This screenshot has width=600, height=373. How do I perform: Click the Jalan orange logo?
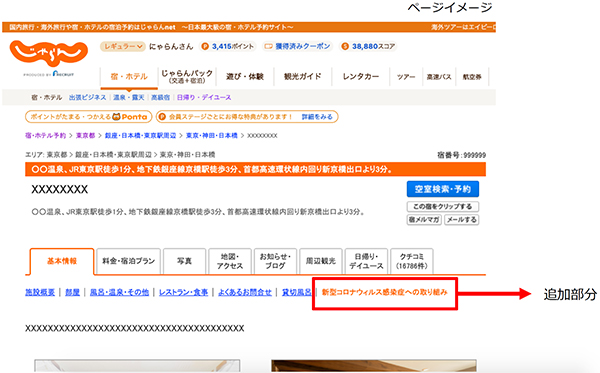pos(49,54)
